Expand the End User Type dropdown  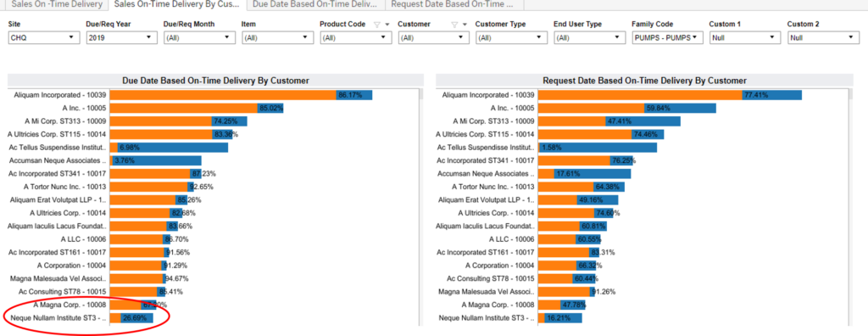coord(589,37)
